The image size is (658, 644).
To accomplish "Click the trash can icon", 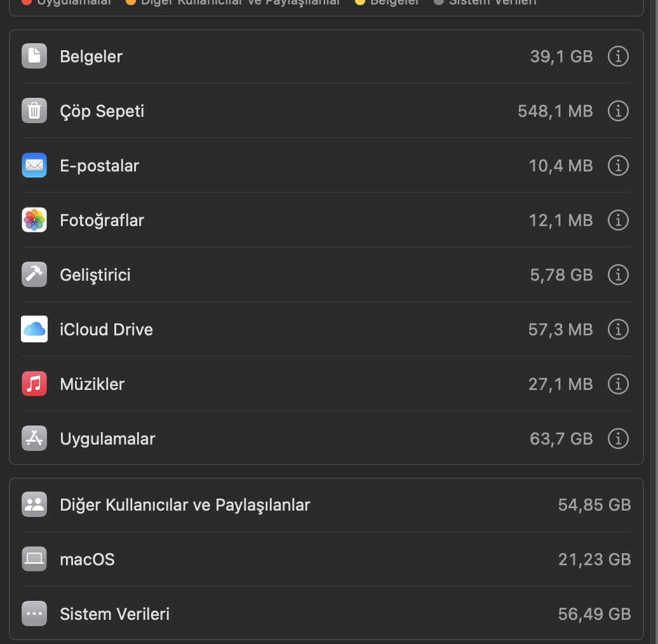I will point(34,111).
